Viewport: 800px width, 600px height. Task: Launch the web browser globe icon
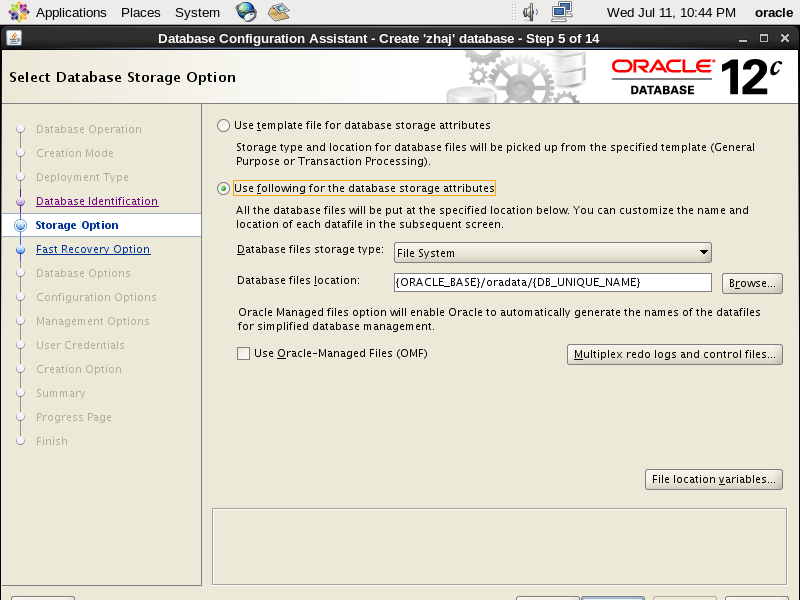tap(246, 12)
